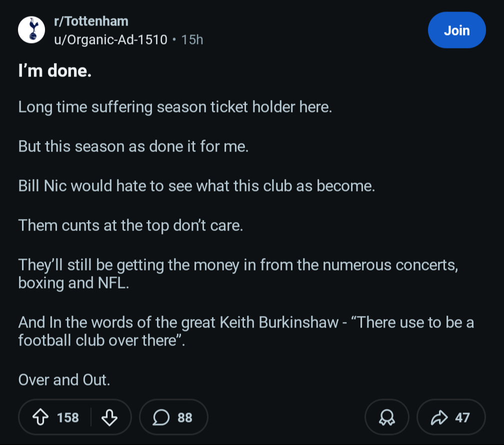Open comments via the speech bubble icon
This screenshot has height=445, width=504.
(160, 417)
